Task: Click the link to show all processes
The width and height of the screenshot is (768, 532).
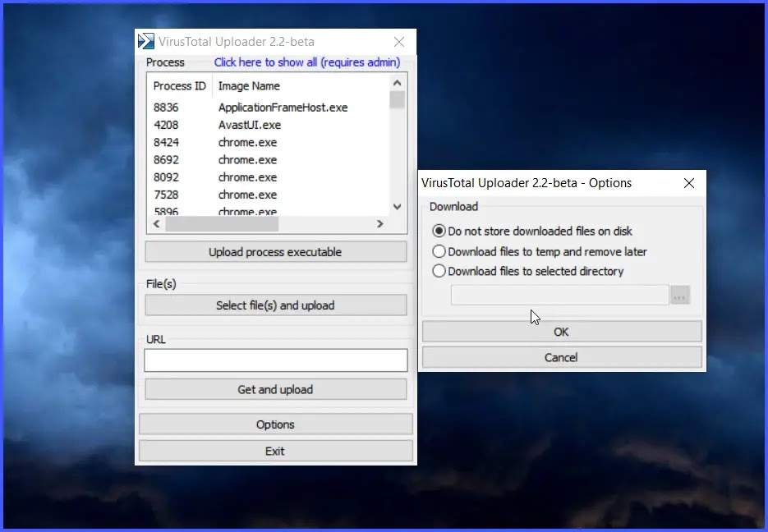Action: (307, 62)
